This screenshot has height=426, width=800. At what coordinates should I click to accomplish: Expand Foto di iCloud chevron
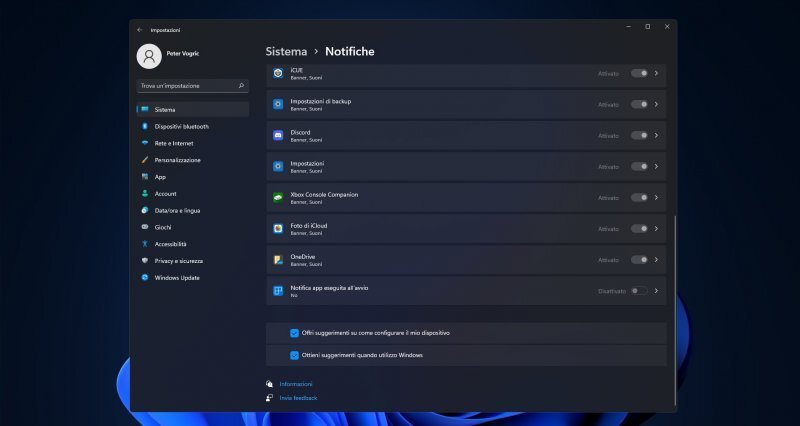(656, 229)
